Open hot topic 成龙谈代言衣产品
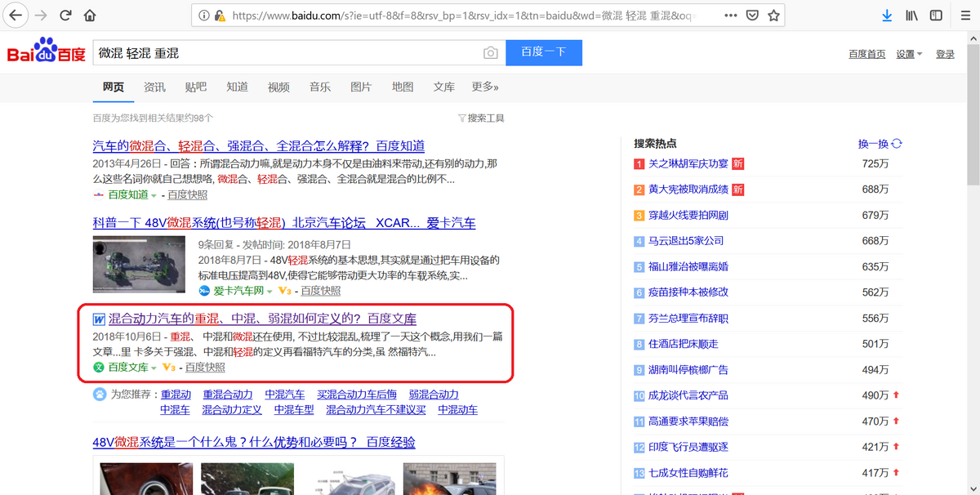The image size is (980, 495). (x=688, y=395)
